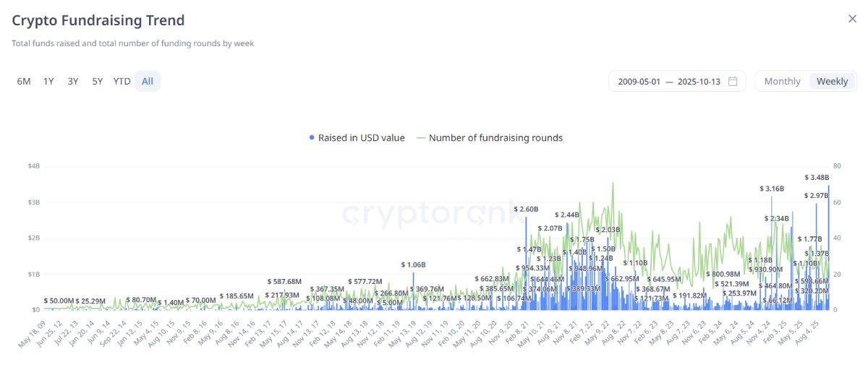
Task: Click the calendar icon in date range
Action: pos(733,81)
